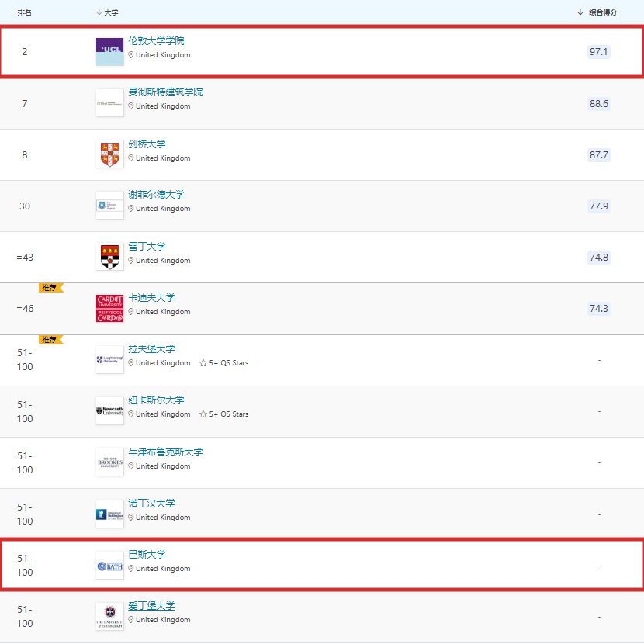Screen dimensions: 644x644
Task: Click United Kingdom text under 纽卡斯尔大学
Action: [x=163, y=414]
